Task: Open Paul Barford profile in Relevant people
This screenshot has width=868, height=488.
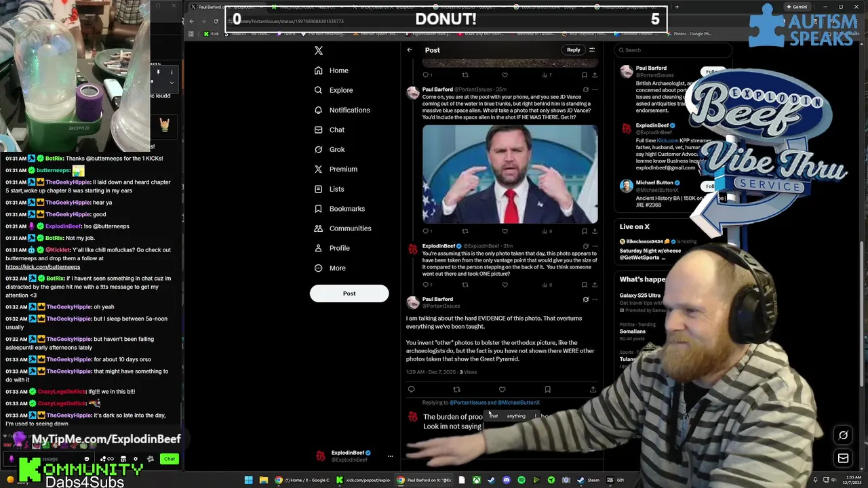Action: (651, 68)
